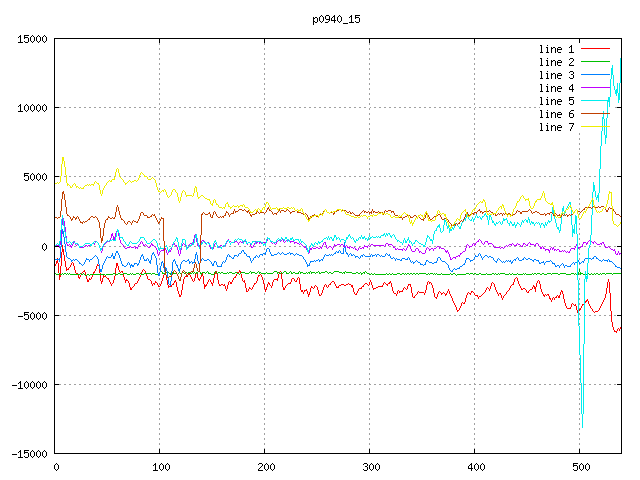Screen dimensions: 640x480
Task: Click the -15000 y-axis tick label
Action: (x=28, y=454)
